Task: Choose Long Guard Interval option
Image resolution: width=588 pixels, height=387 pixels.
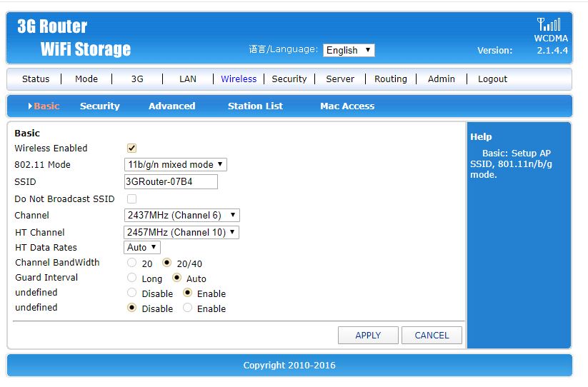Action: (x=132, y=278)
